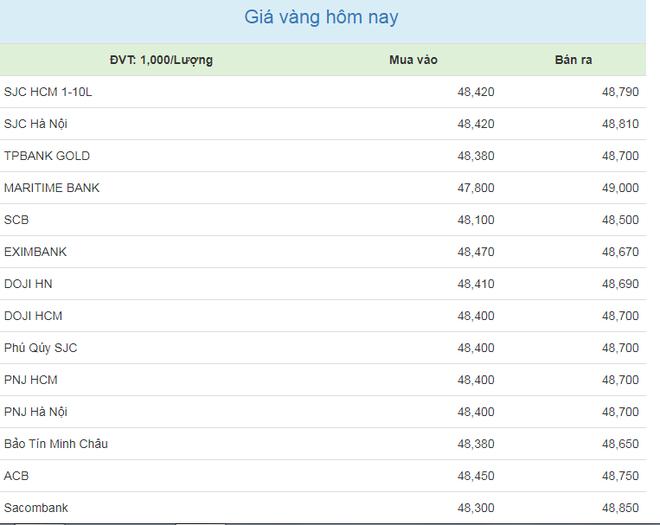Click sell price 48,790 of SJC HCM 1-10L
The width and height of the screenshot is (660, 525).
620,92
